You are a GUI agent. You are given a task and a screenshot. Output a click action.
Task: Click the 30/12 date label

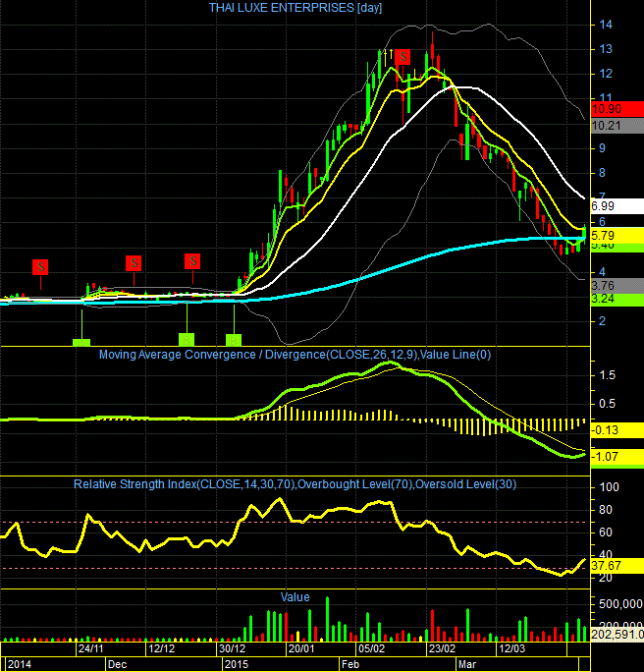coord(232,648)
